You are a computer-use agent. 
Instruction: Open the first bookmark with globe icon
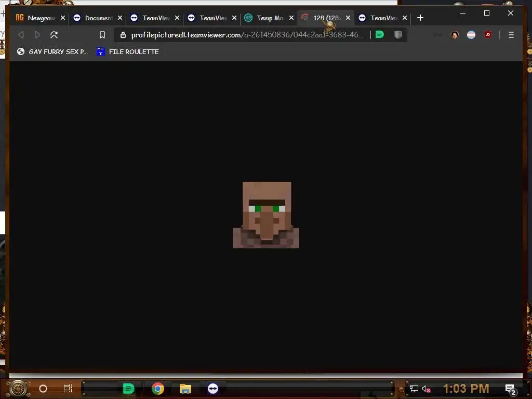[x=52, y=51]
